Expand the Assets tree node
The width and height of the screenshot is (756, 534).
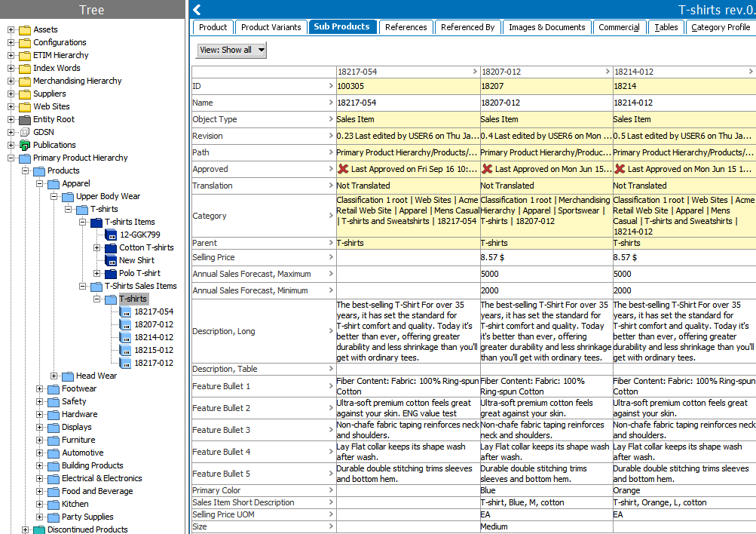point(11,30)
